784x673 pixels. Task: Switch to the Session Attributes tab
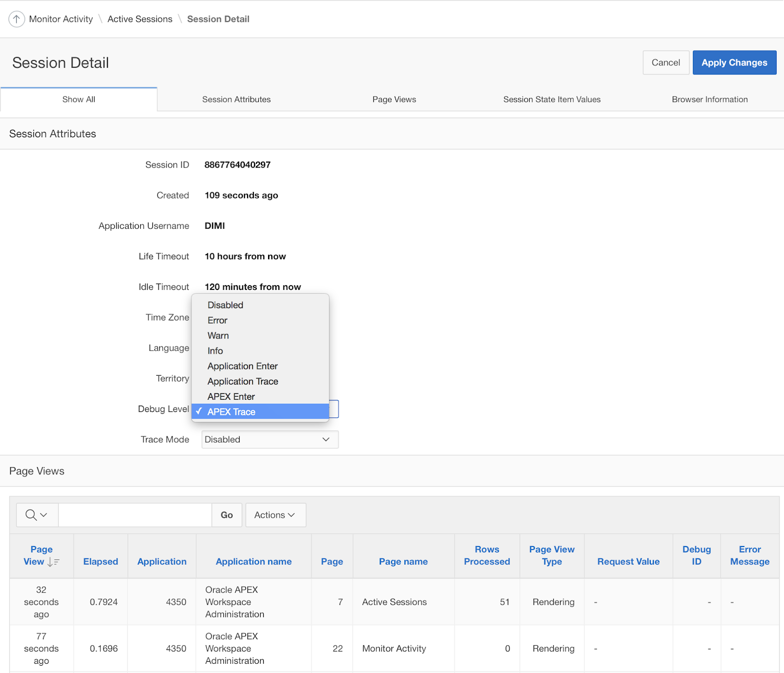coord(236,99)
